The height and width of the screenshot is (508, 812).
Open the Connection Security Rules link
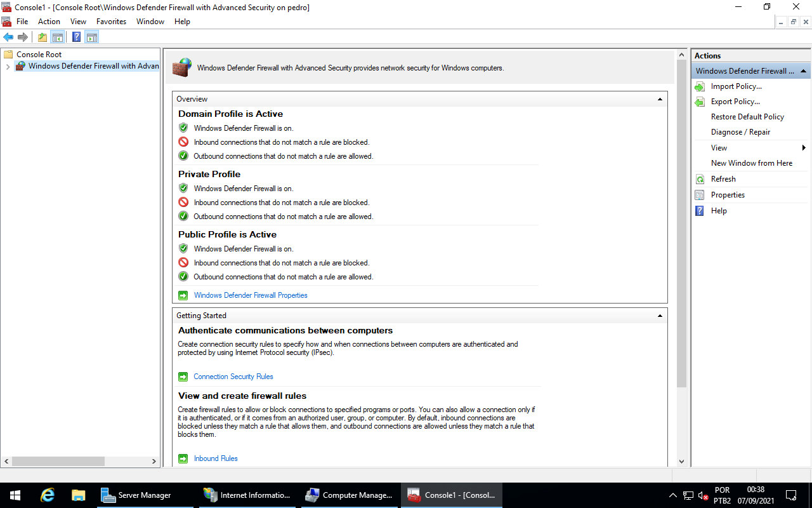(233, 376)
